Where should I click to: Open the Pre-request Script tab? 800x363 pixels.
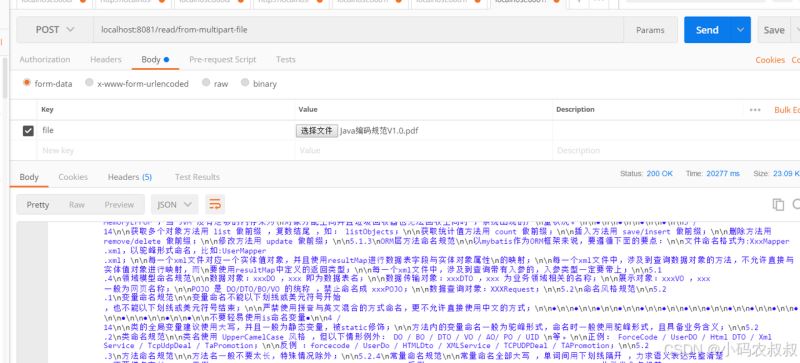pos(222,59)
